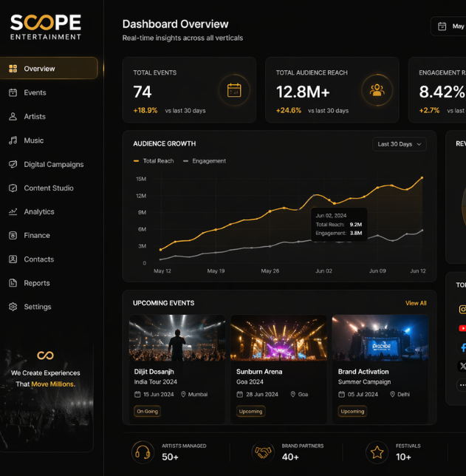The image size is (466, 476).
Task: Click the location pin beside Delhi
Action: tap(392, 395)
